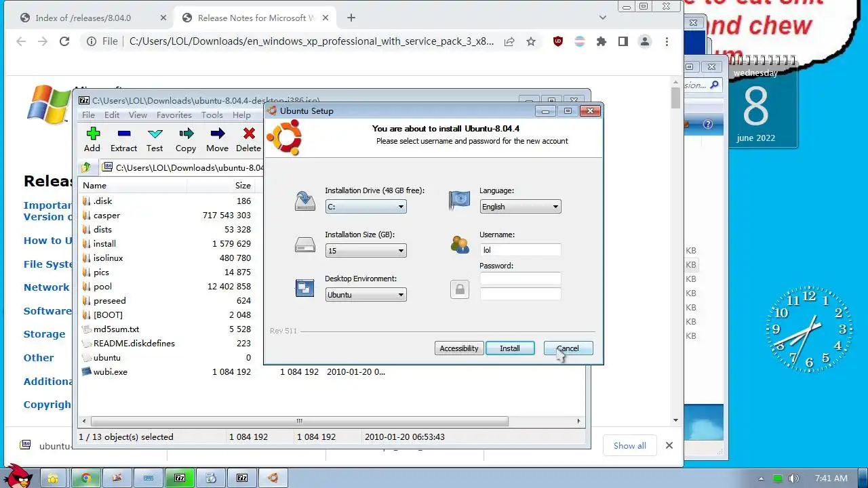This screenshot has width=868, height=488.
Task: Click the Accessibility button
Action: click(x=459, y=348)
